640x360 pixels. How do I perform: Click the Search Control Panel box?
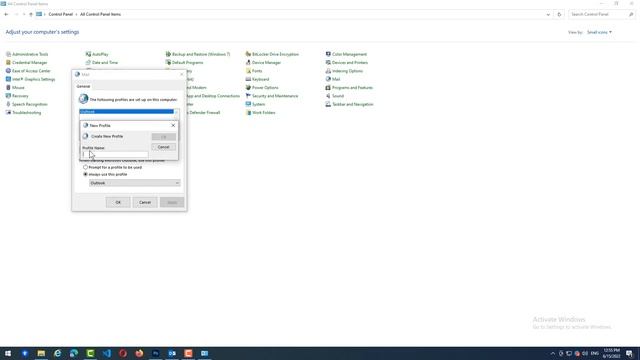(602, 14)
